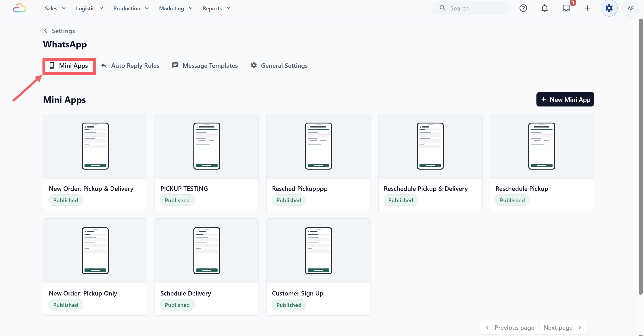Expand the Logistic dropdown menu

[x=89, y=8]
